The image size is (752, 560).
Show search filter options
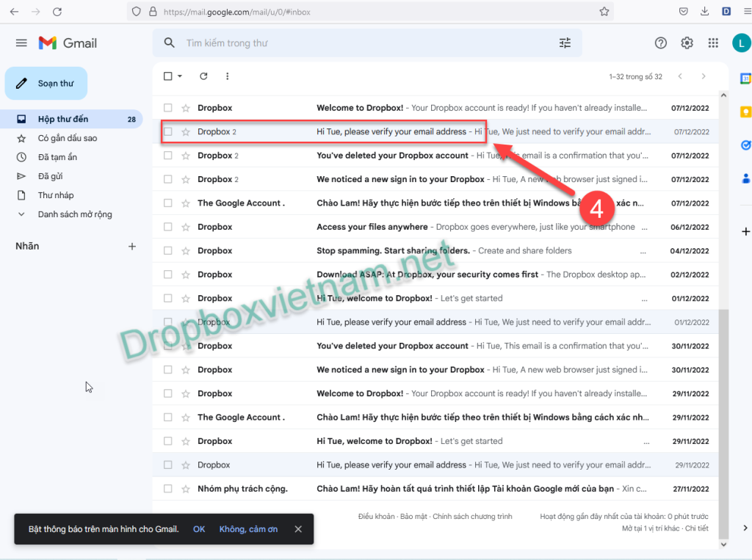point(565,43)
